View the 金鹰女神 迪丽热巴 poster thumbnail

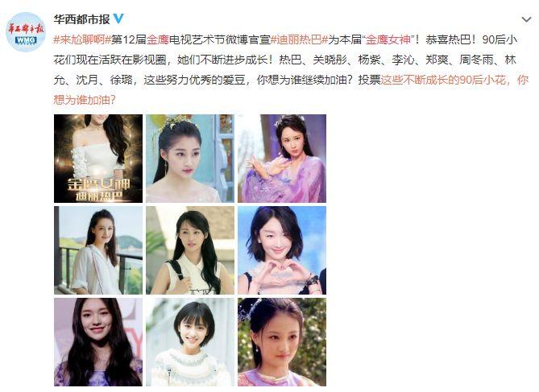(98, 159)
